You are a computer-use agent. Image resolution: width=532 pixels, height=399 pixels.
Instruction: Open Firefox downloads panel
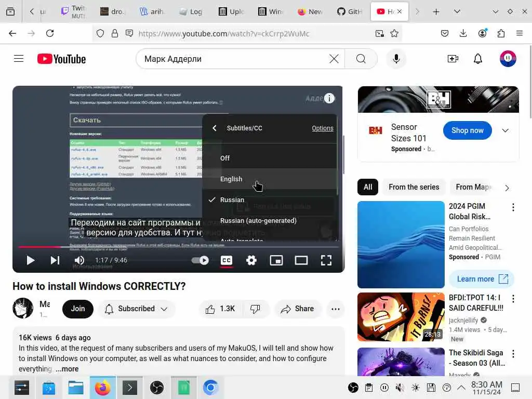coord(463,33)
